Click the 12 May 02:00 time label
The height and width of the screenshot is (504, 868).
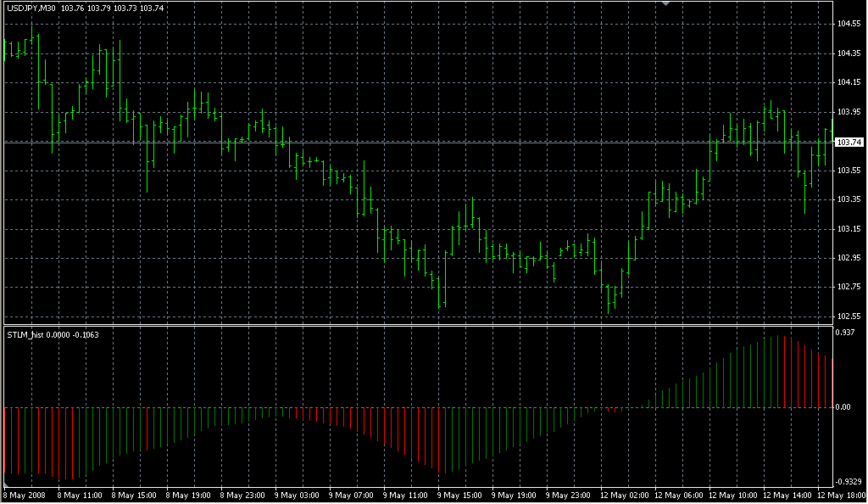pyautogui.click(x=625, y=496)
